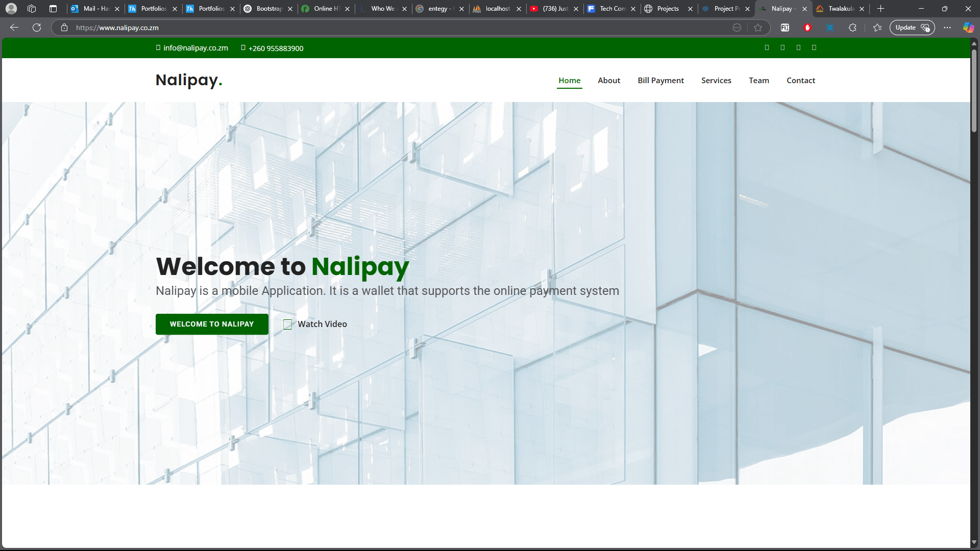Close the Twalakula tab

point(862,9)
